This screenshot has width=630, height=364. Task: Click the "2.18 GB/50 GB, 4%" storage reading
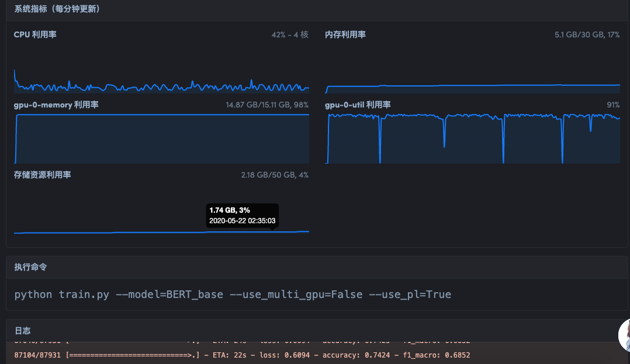pos(275,175)
